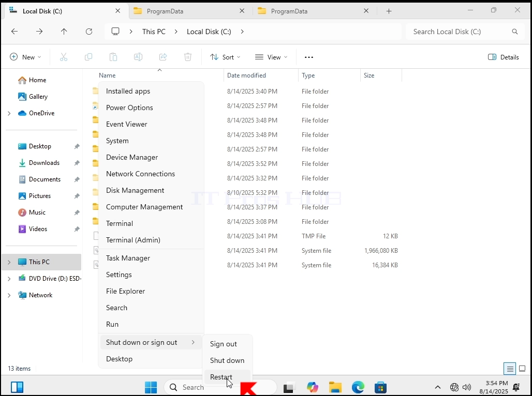The image size is (532, 396).
Task: Open the New dropdown
Action: (x=25, y=57)
